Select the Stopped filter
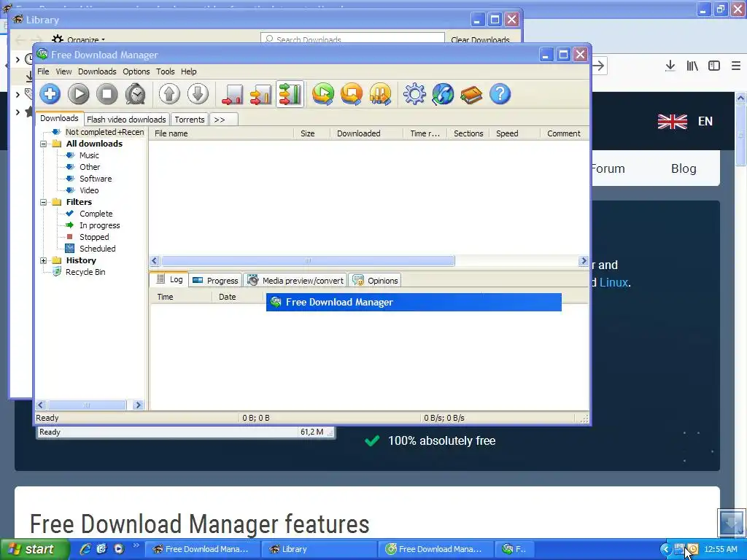 (x=94, y=237)
